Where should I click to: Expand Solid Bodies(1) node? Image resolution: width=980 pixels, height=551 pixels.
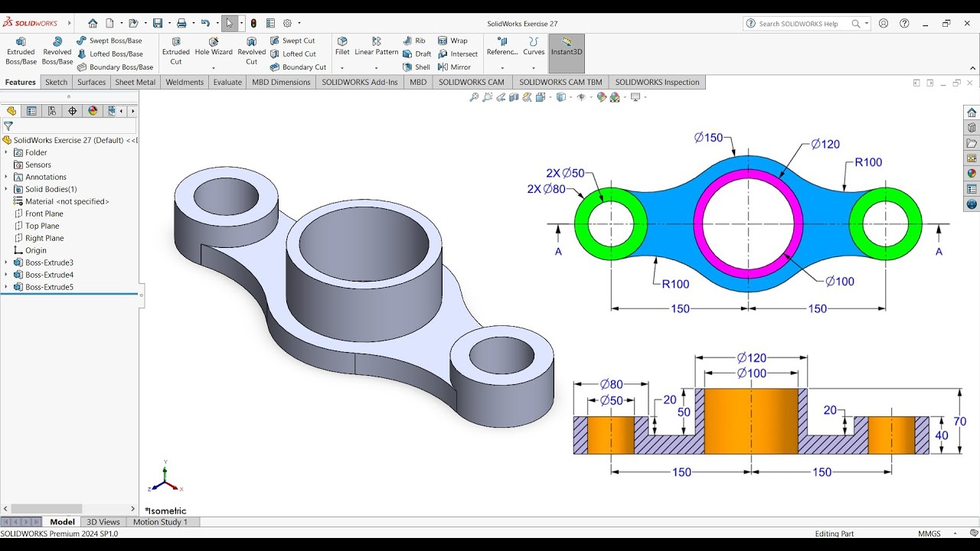coord(6,189)
